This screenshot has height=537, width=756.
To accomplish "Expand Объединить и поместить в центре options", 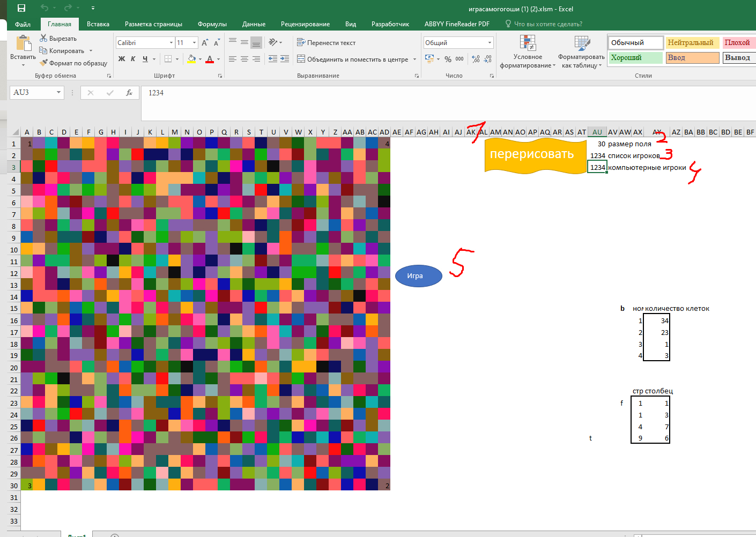I will point(415,59).
